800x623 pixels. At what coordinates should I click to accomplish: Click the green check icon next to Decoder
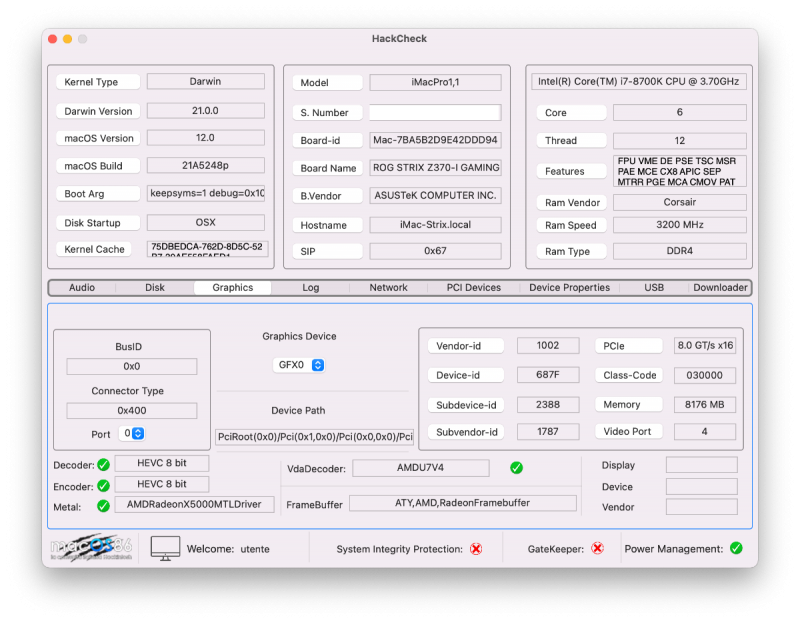(x=104, y=465)
